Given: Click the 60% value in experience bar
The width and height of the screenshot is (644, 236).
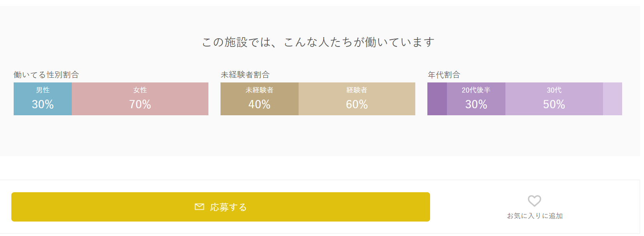Looking at the screenshot, I should point(357,104).
